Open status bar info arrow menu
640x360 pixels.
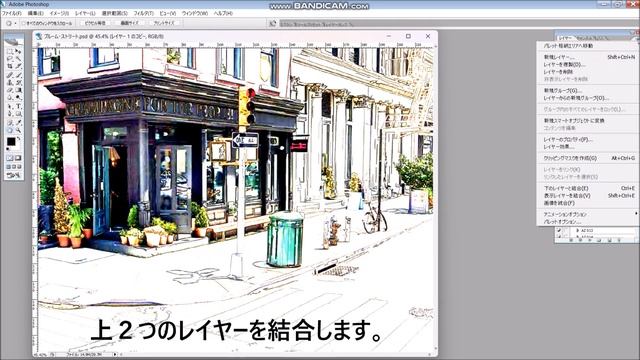tap(115, 354)
